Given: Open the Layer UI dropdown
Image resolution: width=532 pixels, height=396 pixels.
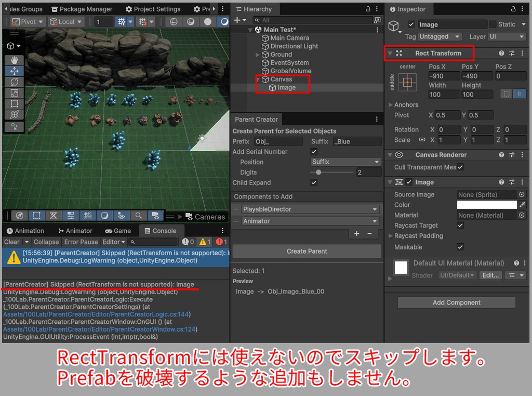Looking at the screenshot, I should click(507, 37).
